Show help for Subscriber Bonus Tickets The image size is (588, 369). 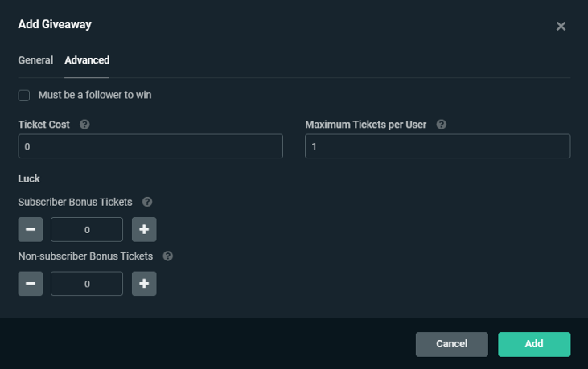pyautogui.click(x=147, y=202)
